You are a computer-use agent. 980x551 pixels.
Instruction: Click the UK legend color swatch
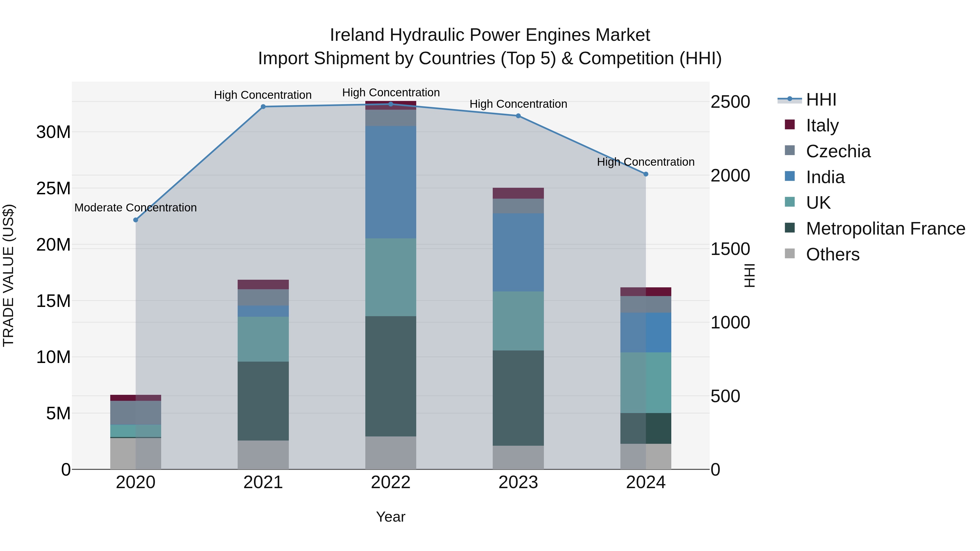790,202
